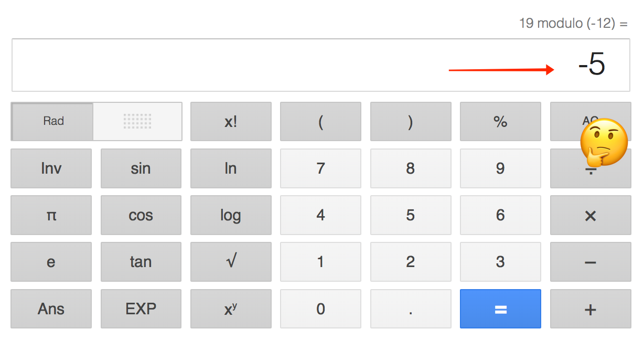The image size is (644, 340).
Task: Click the square root symbol key
Action: 231,262
